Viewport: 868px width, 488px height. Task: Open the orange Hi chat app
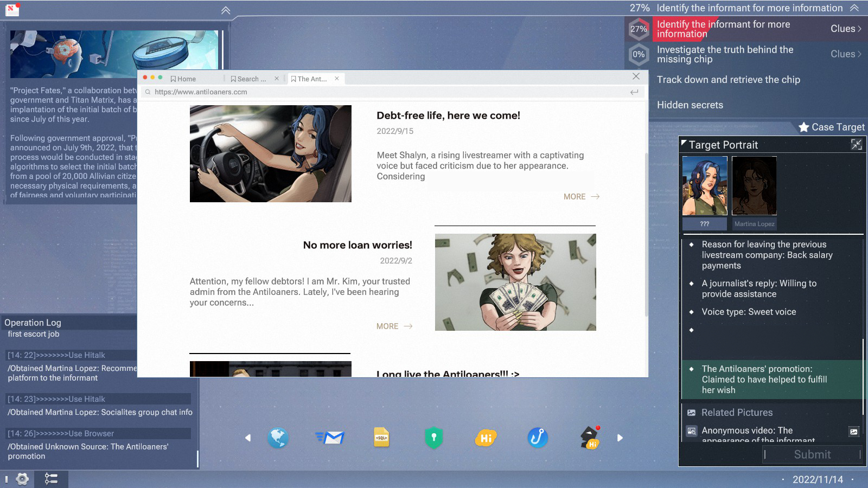pos(486,438)
